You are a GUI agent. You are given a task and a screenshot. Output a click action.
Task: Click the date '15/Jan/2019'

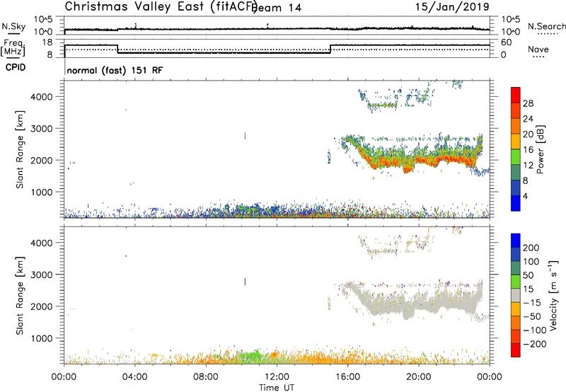[452, 6]
